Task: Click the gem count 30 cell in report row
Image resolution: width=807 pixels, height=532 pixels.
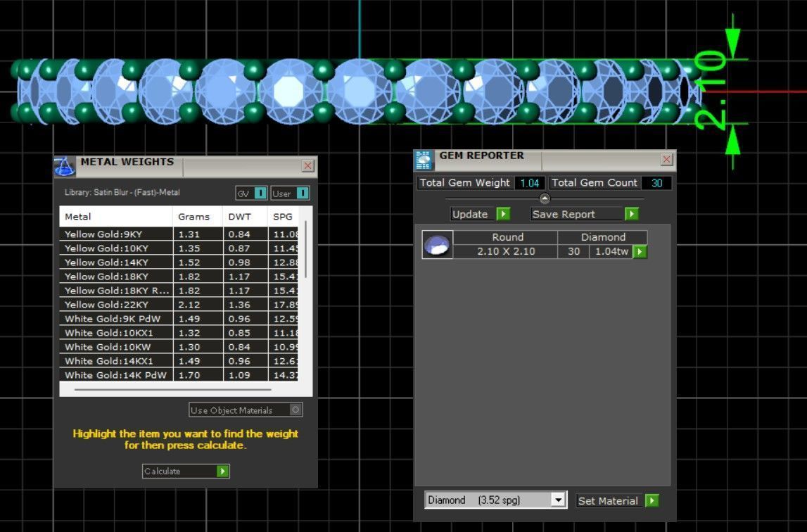Action: click(x=573, y=251)
